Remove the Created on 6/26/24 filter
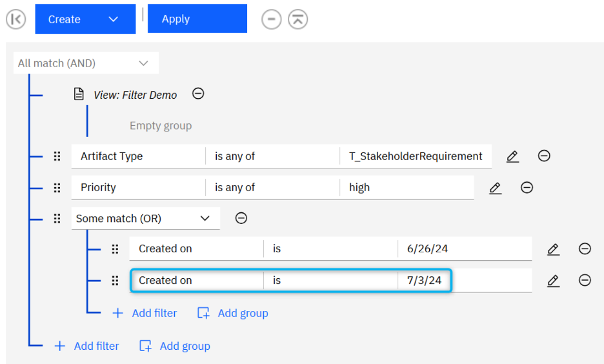Screen dimensions: 604x364 pos(585,248)
